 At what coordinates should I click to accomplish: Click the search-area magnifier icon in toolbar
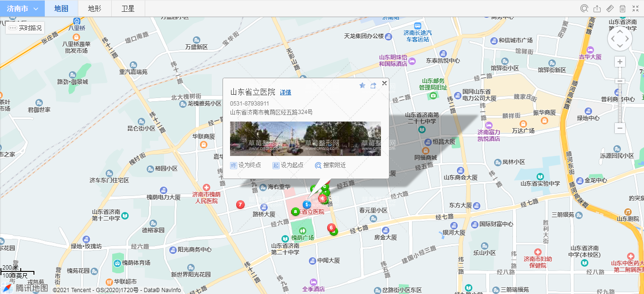(x=584, y=8)
